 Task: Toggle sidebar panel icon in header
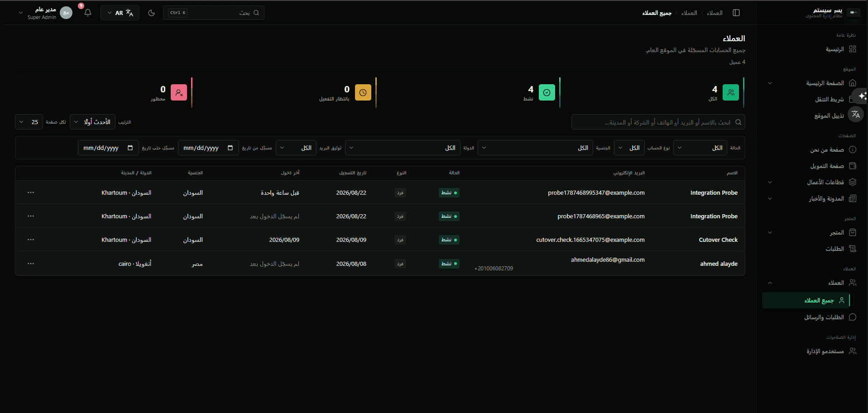pos(736,13)
